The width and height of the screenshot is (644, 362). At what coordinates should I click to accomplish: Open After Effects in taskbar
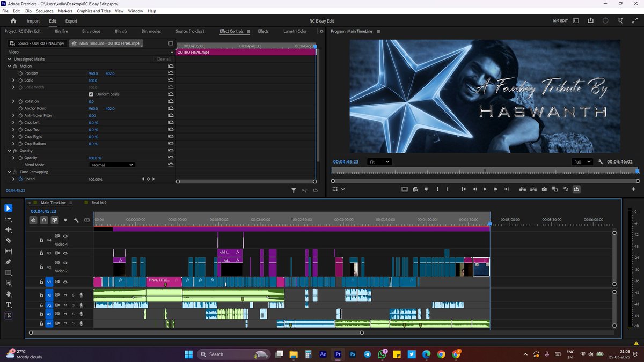(x=323, y=354)
